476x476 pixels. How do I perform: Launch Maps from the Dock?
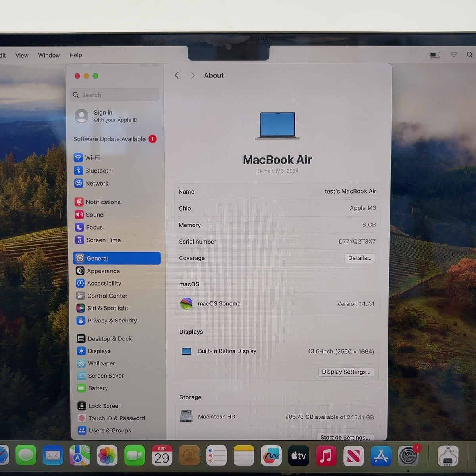point(80,455)
